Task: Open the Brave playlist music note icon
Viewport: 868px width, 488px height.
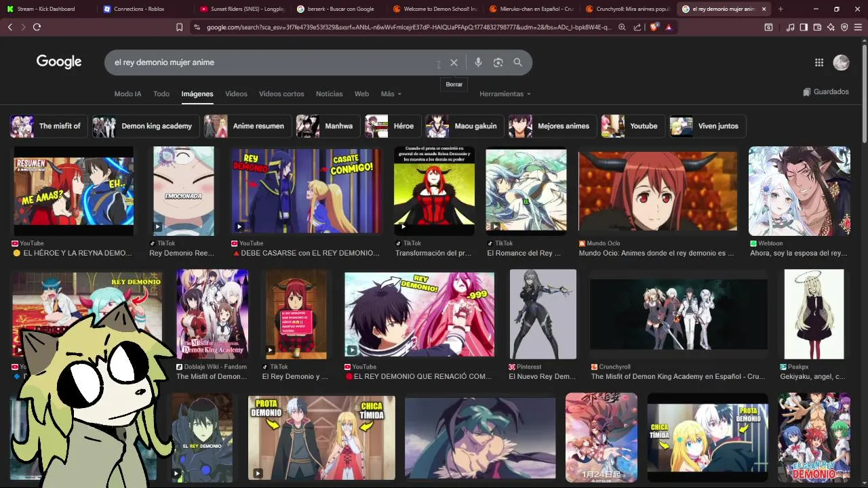Action: (790, 27)
